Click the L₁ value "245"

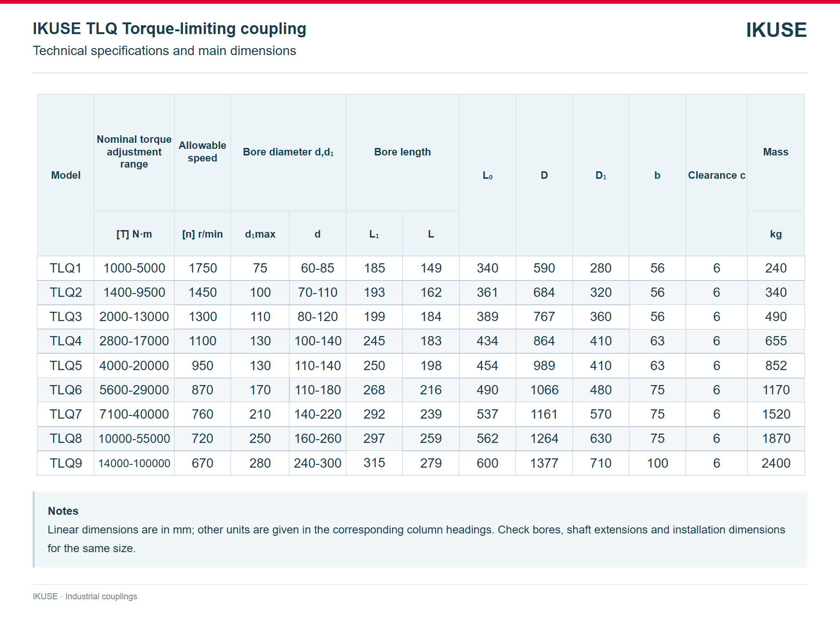click(374, 341)
